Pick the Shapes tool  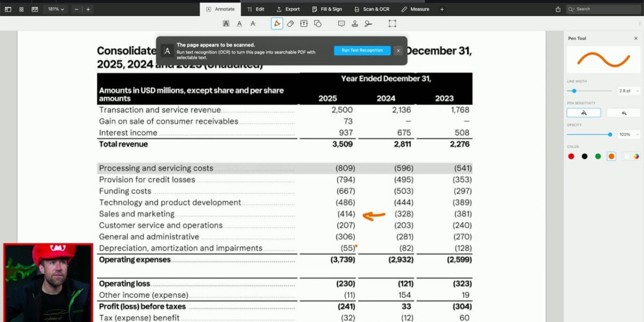pos(318,24)
